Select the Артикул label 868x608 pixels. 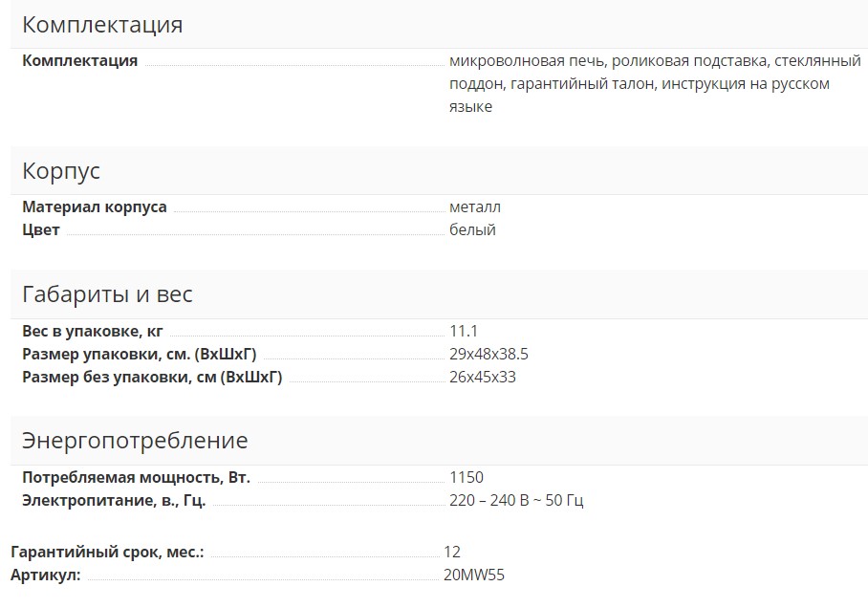(46, 575)
